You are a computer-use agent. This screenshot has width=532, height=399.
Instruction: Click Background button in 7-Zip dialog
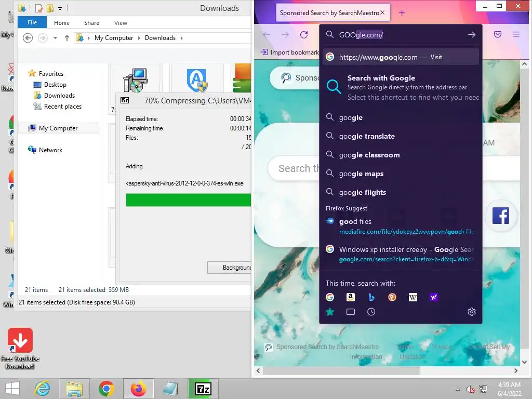pyautogui.click(x=229, y=268)
